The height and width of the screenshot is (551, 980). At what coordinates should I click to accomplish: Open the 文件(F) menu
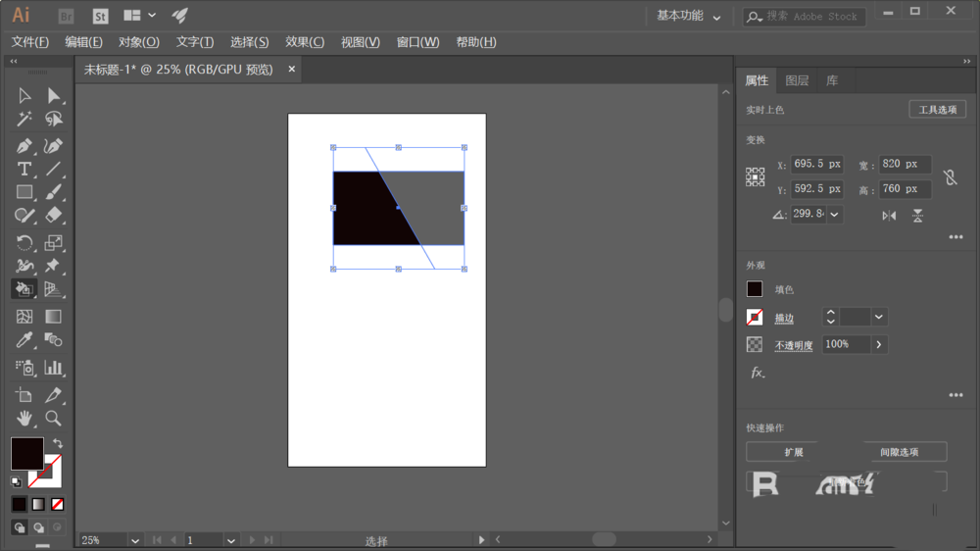30,42
